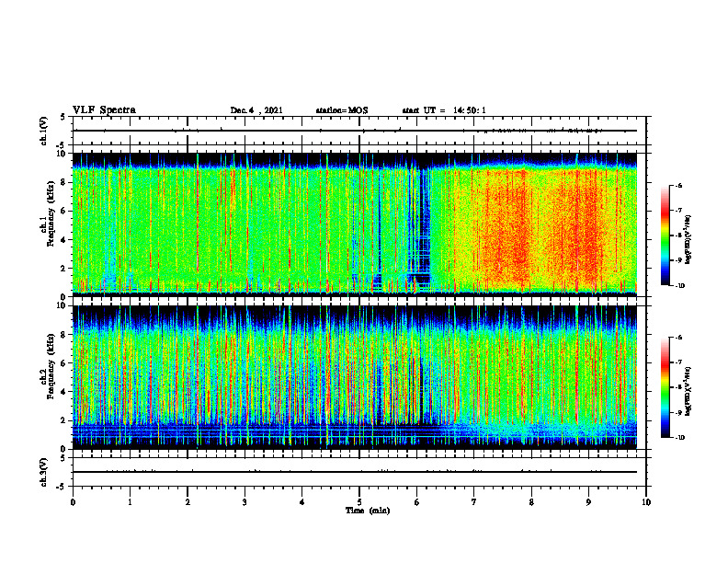Click the ch.3 voltage waveform trace at bottom
Image resolution: width=728 pixels, height=563 pixels.
[354, 472]
